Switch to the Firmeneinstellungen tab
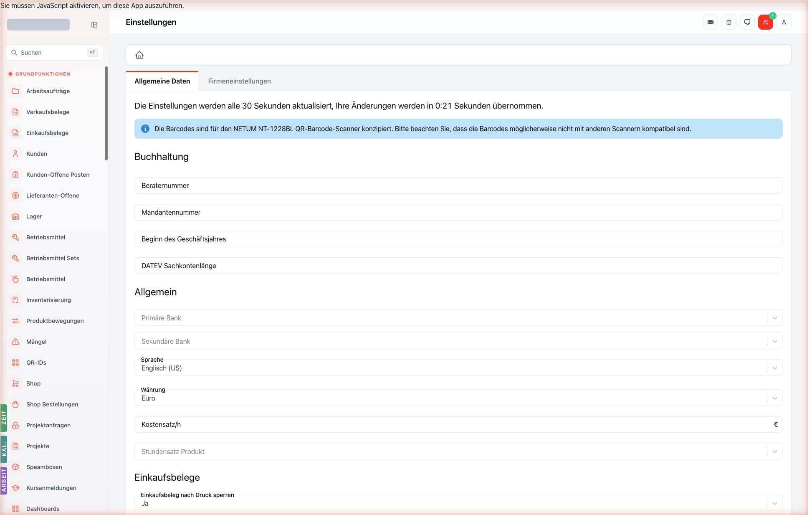The width and height of the screenshot is (812, 515). click(x=240, y=81)
